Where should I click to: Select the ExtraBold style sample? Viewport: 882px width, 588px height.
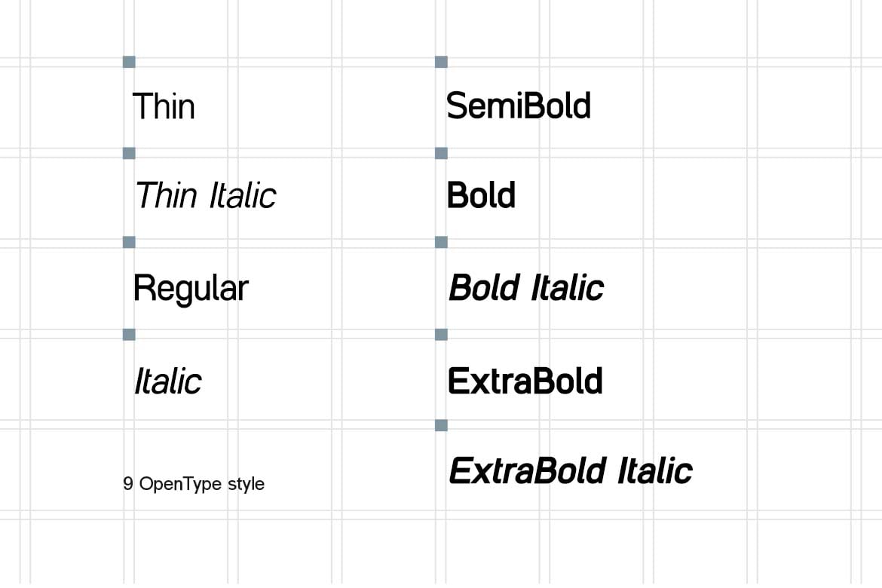point(525,381)
